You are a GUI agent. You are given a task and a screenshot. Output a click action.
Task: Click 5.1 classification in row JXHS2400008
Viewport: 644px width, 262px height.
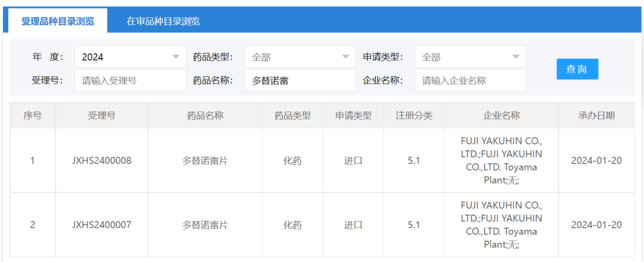tap(414, 161)
